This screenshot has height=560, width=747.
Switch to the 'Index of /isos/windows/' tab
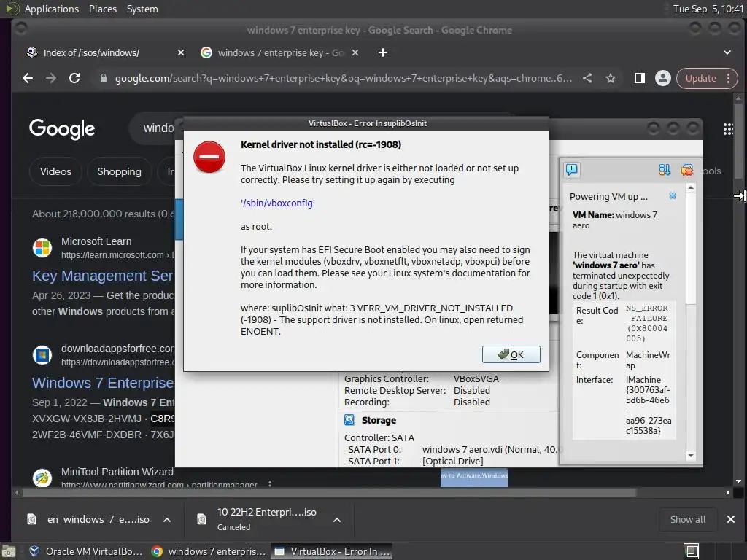click(x=91, y=52)
